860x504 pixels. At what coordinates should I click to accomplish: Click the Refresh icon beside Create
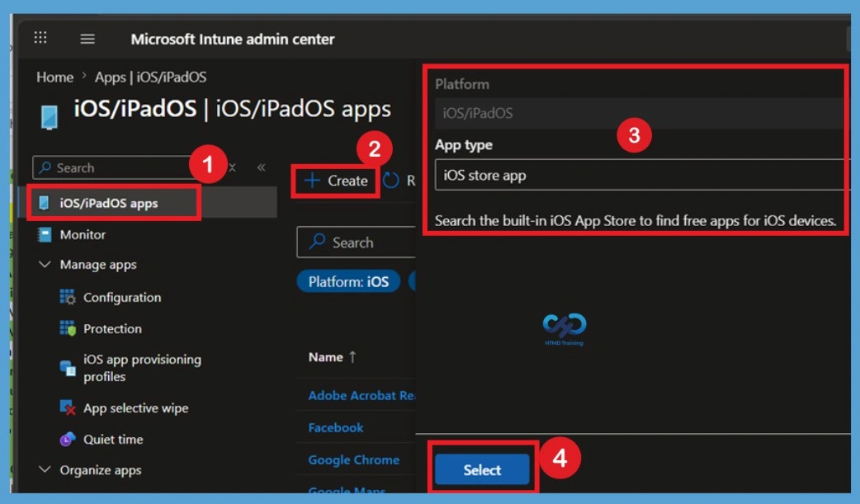tap(390, 181)
